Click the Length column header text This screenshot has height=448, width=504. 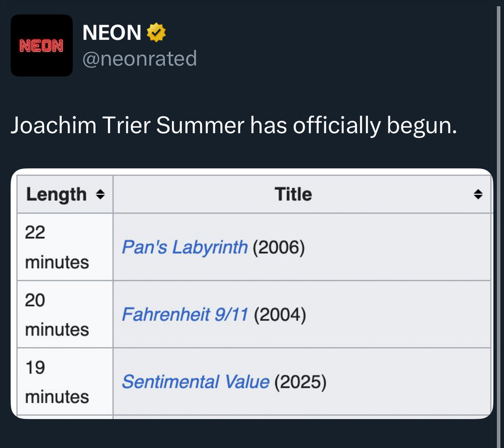[57, 194]
